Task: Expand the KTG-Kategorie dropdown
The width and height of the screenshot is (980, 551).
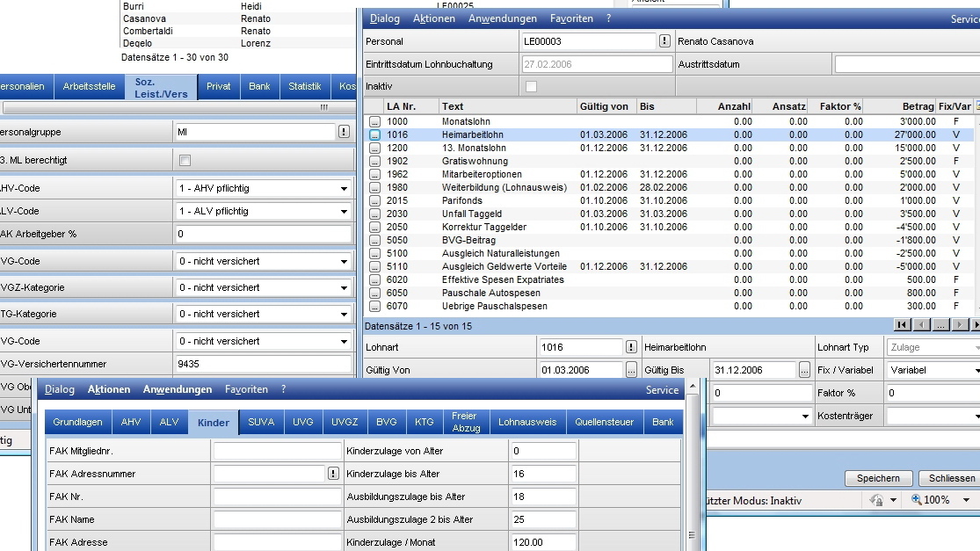Action: click(344, 315)
